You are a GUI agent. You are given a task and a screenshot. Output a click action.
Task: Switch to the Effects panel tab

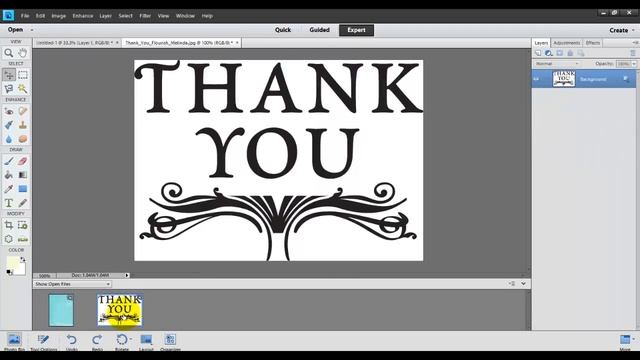tap(592, 43)
